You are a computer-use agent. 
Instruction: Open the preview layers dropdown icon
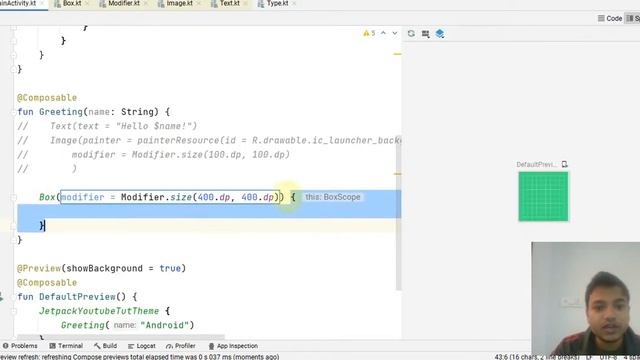tap(440, 33)
